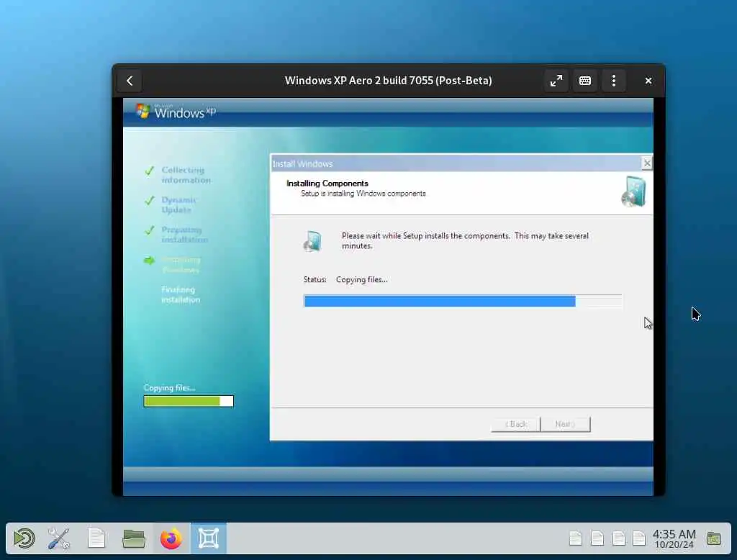Open the keyboard shortcuts button in header
The width and height of the screenshot is (737, 560).
tap(584, 81)
